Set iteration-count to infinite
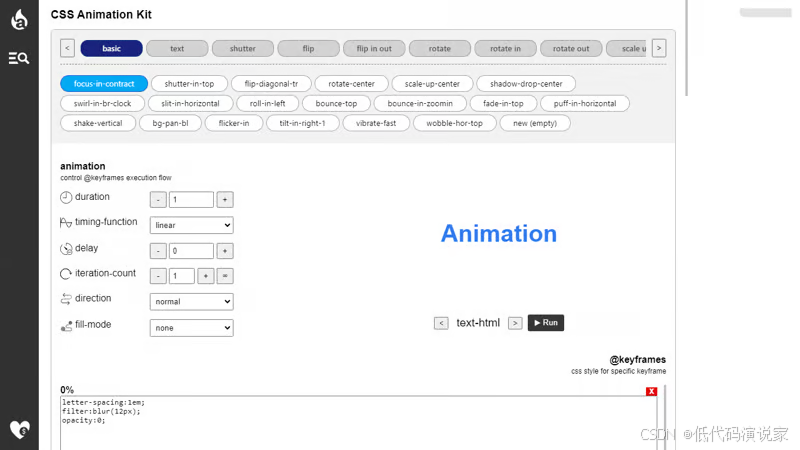The height and width of the screenshot is (450, 800). [x=224, y=276]
